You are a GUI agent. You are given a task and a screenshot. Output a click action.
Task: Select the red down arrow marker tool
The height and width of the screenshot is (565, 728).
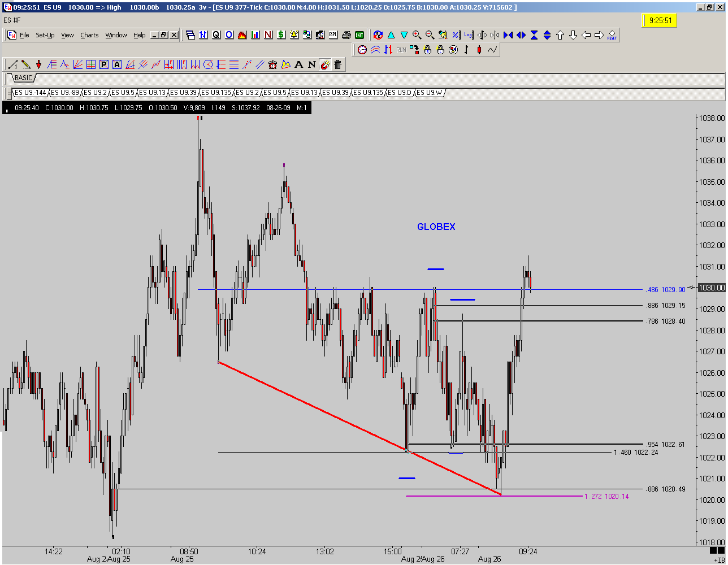(39, 64)
